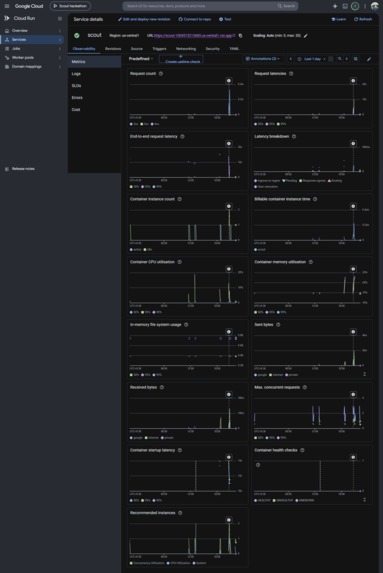The width and height of the screenshot is (383, 573).
Task: Switch to the Observability tab
Action: pyautogui.click(x=84, y=49)
